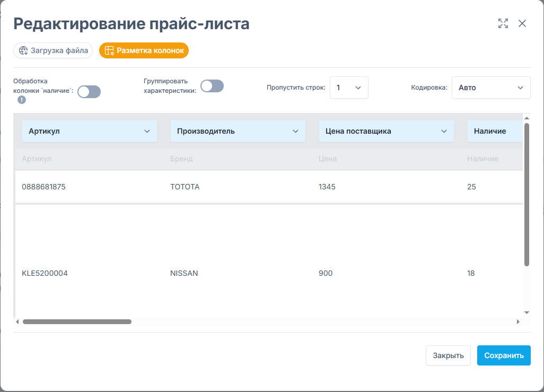Click the vertical scrollbar up arrow
The image size is (544, 392).
[x=527, y=118]
